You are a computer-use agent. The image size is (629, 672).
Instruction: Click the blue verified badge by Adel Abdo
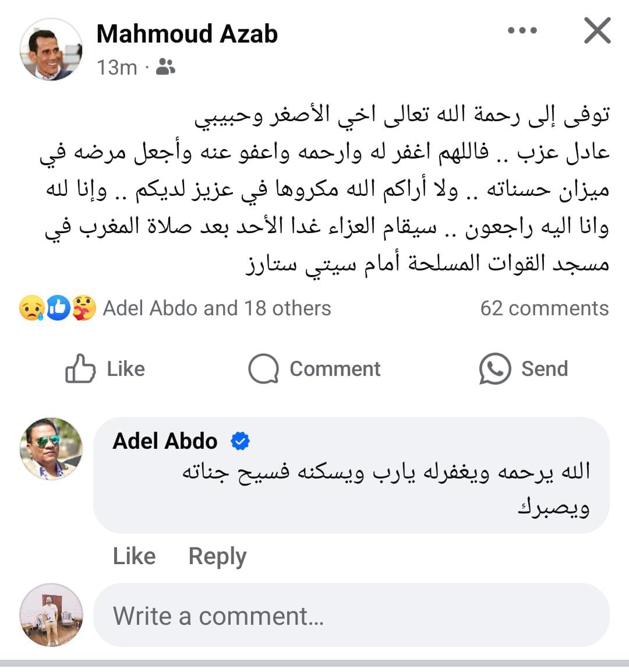240,441
